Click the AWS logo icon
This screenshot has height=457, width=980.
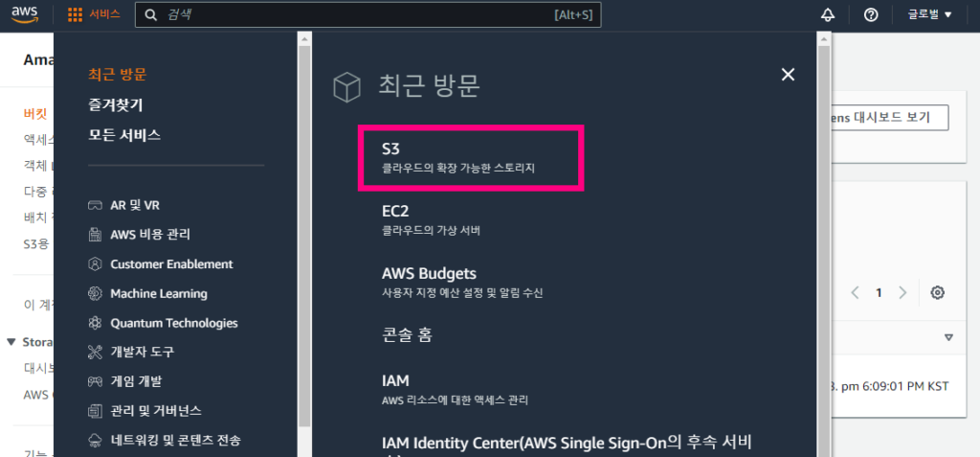(x=24, y=15)
